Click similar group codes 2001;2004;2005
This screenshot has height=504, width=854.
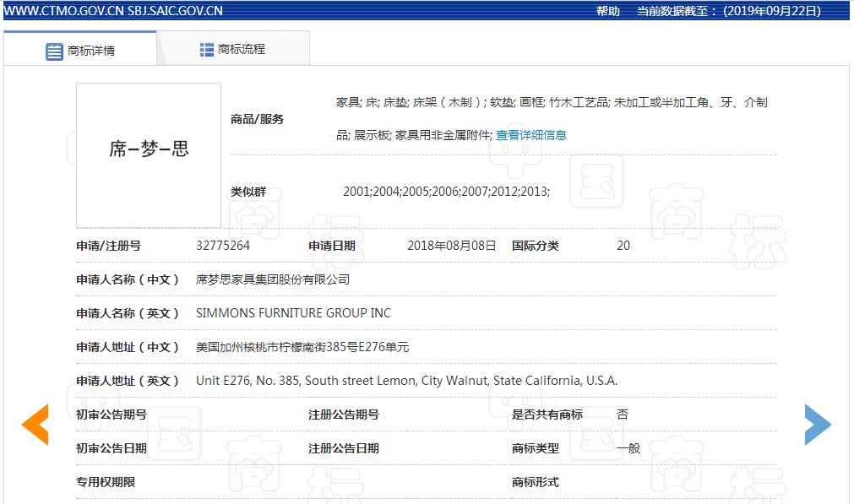tap(446, 192)
